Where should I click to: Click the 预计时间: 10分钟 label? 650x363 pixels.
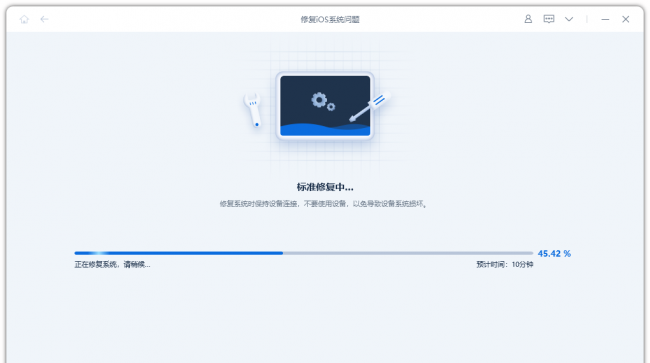pyautogui.click(x=504, y=264)
